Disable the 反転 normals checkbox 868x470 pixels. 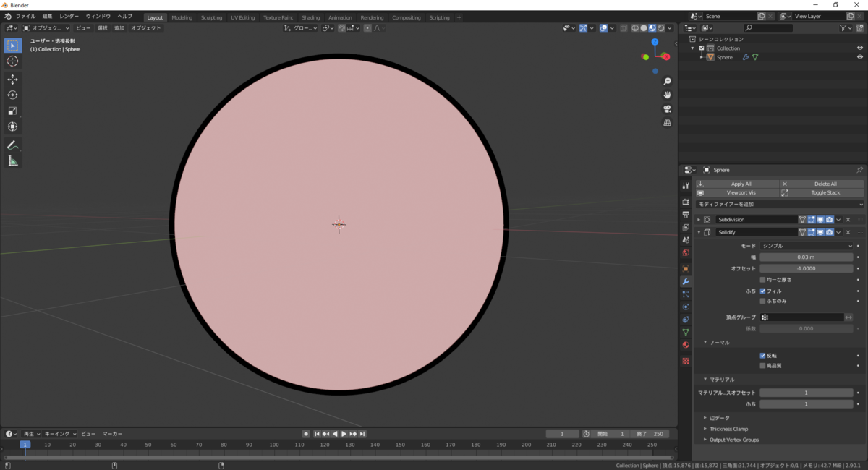(762, 356)
